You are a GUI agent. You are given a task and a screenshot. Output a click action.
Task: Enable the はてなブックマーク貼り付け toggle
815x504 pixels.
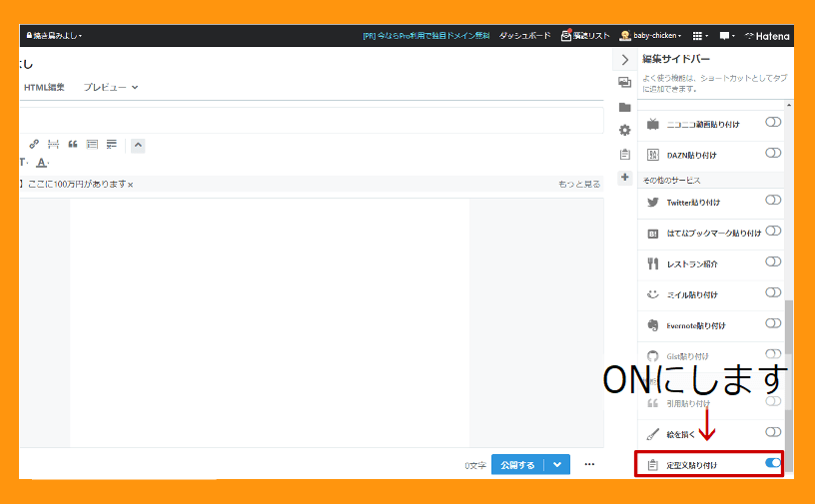click(x=773, y=231)
